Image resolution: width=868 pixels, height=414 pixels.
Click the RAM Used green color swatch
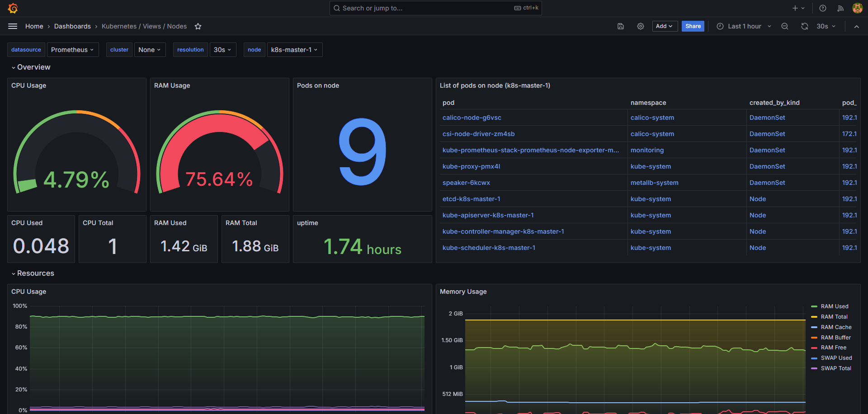click(814, 306)
